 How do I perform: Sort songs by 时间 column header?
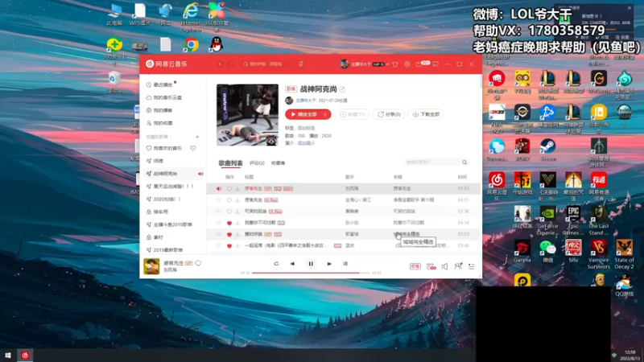pyautogui.click(x=462, y=177)
